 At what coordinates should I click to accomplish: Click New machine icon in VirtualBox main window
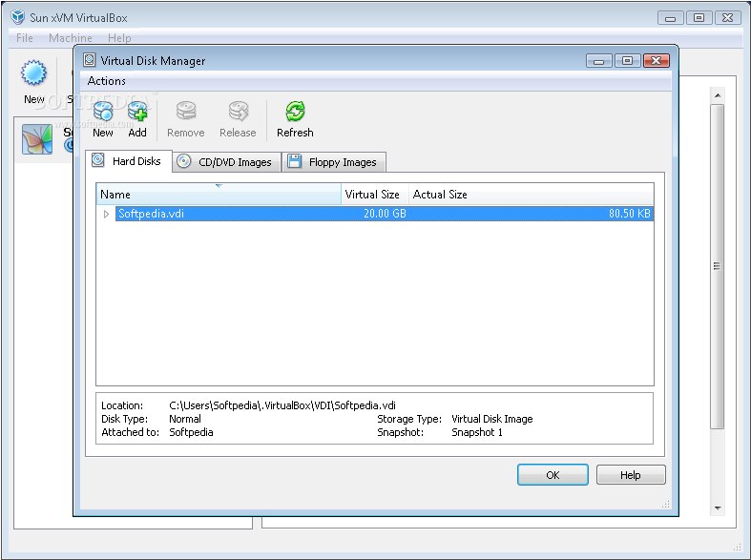tap(33, 73)
